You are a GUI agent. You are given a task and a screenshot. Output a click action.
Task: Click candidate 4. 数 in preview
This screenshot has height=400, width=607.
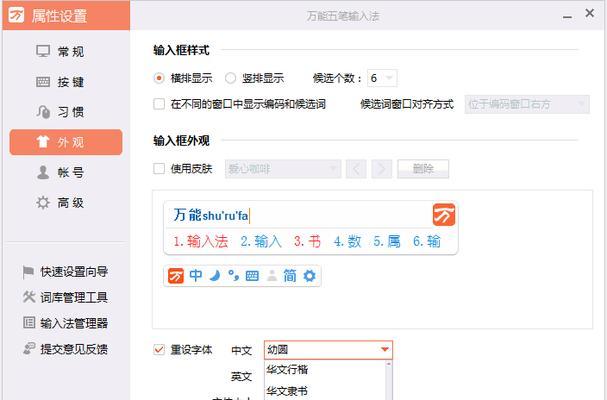point(348,241)
